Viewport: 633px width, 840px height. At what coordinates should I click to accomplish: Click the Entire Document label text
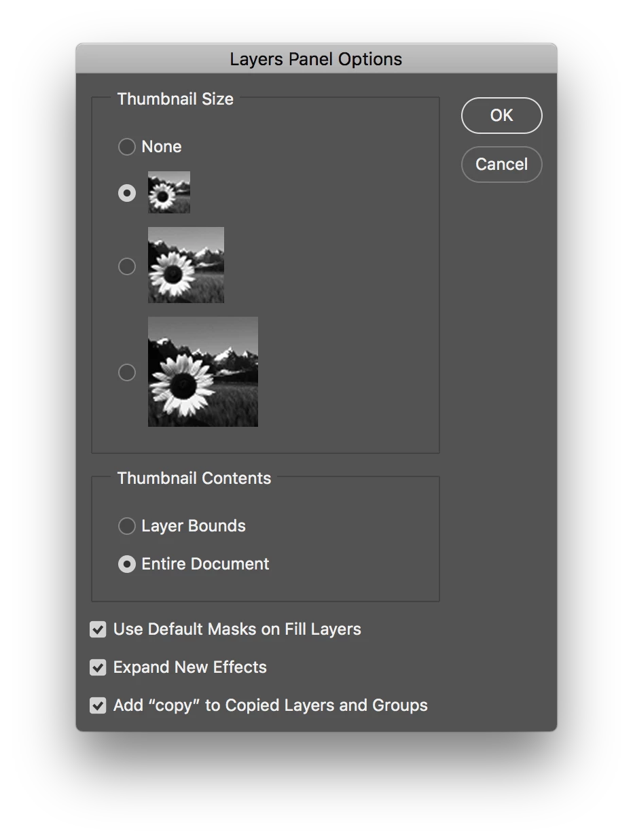coord(205,564)
